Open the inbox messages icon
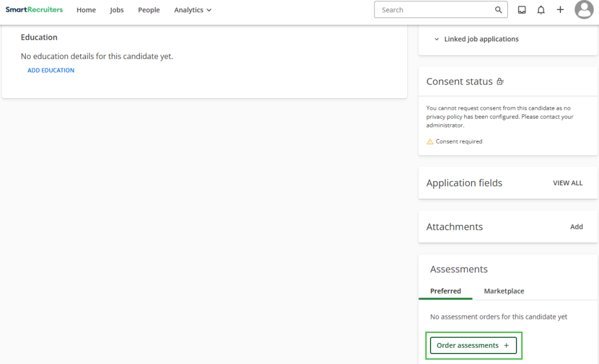This screenshot has width=599, height=364. (522, 10)
